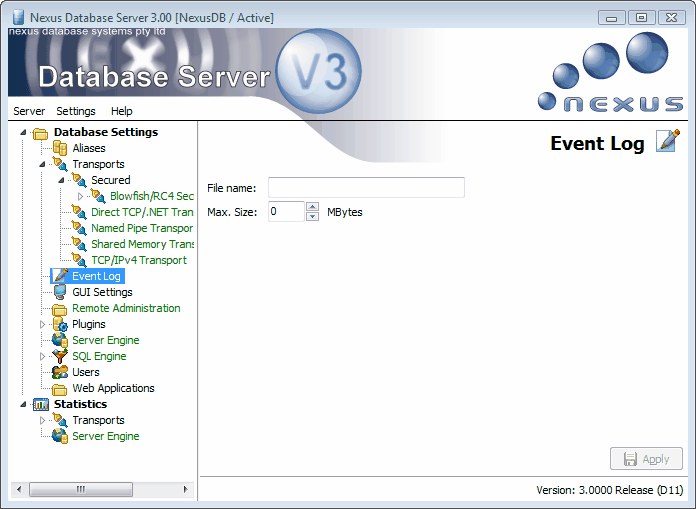Click the Named Pipe Transport icon
Screen dimensions: 696x509
point(79,228)
